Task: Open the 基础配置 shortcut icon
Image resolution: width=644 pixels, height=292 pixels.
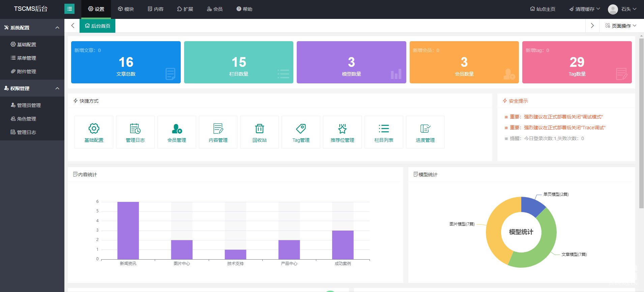Action: (x=94, y=129)
